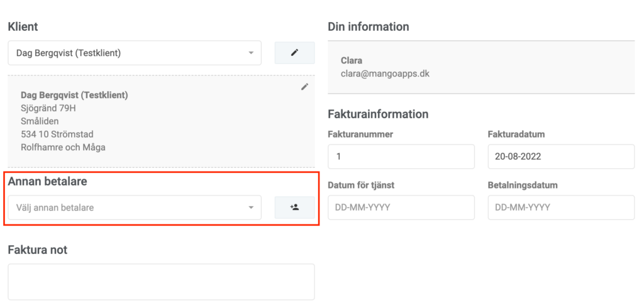Click the pencil edit button beside Klient dropdown
The image size is (644, 308).
[x=294, y=53]
